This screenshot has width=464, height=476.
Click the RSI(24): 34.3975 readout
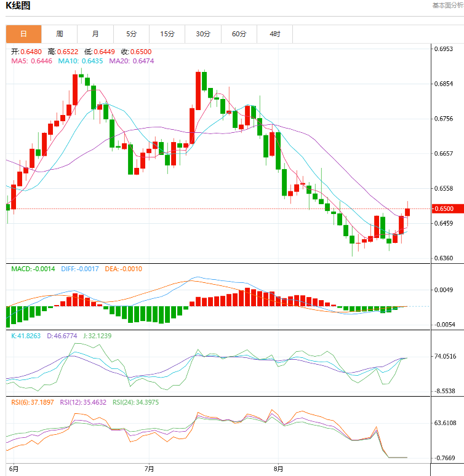[136, 403]
